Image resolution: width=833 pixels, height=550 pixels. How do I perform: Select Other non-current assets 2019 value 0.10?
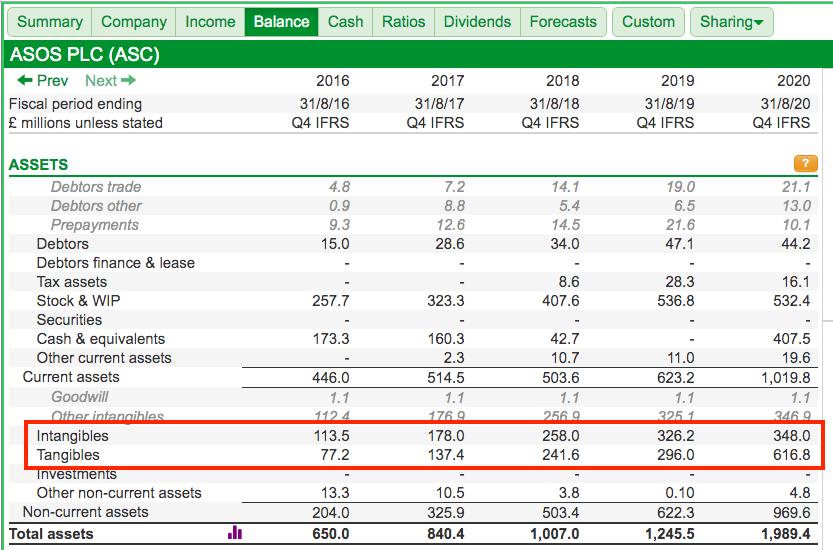pos(680,493)
